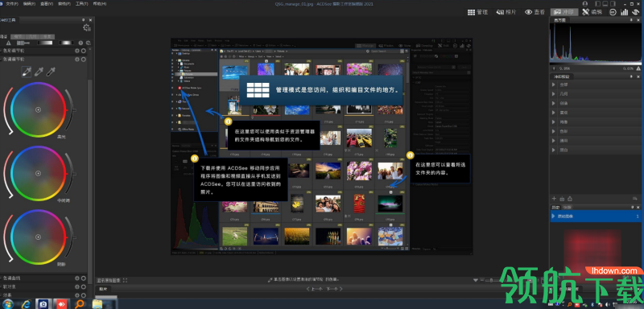The height and width of the screenshot is (309, 644).
Task: Click the help question mark icon
Action: [x=81, y=43]
